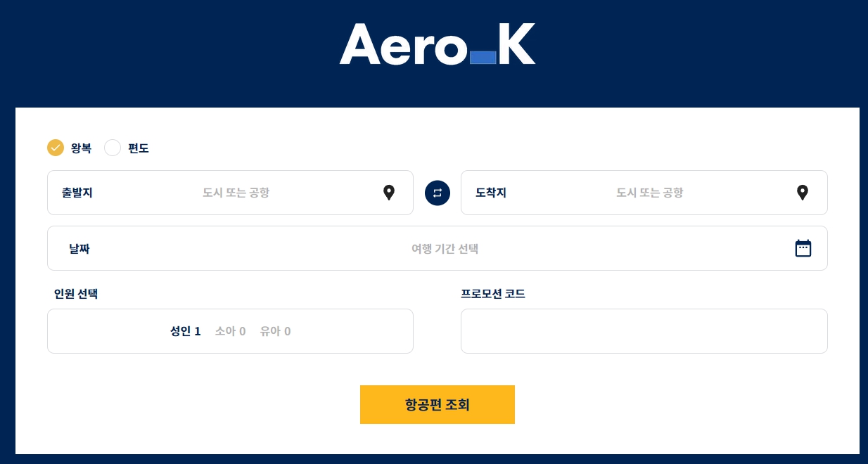Click the checkmark inside the 왕복 selector
The height and width of the screenshot is (464, 868).
pos(56,148)
